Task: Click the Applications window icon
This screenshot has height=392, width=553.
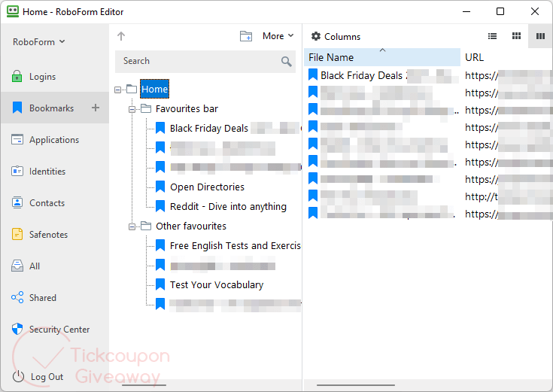Action: pos(17,139)
